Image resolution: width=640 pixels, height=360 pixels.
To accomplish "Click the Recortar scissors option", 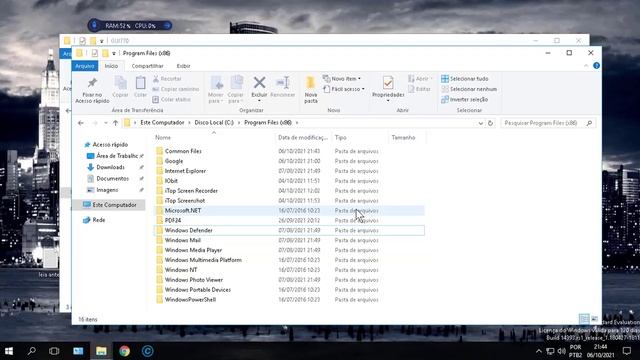I will pyautogui.click(x=167, y=79).
